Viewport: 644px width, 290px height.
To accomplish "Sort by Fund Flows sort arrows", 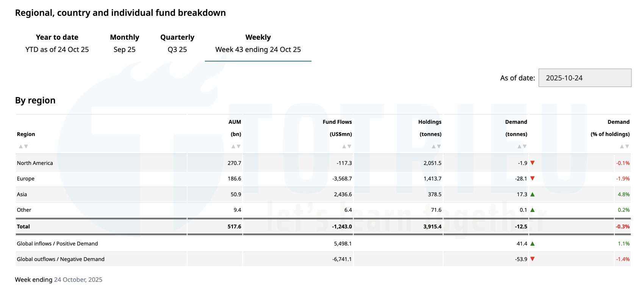I will pos(347,147).
